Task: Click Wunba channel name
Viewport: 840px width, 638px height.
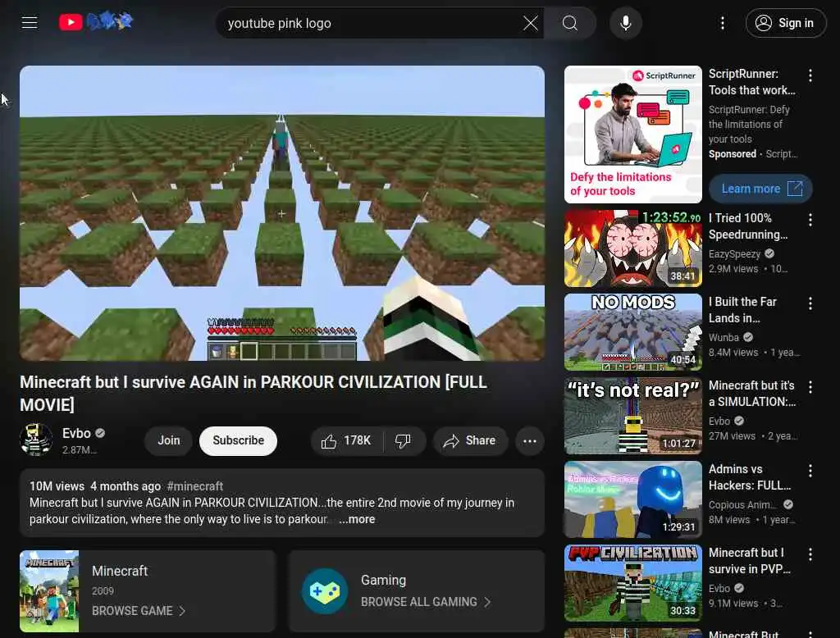Action: (x=724, y=338)
